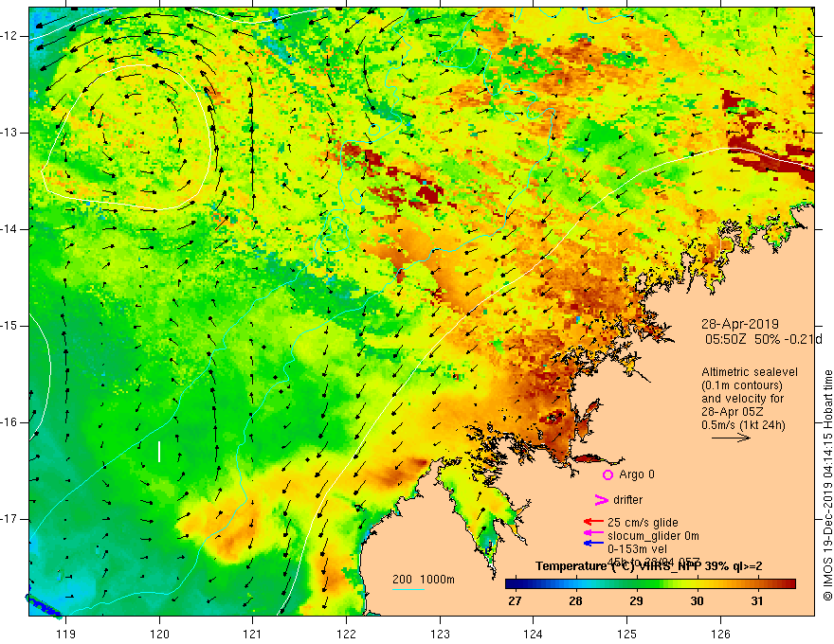
Task: Click latitude axis label '-15'
Action: coord(9,326)
